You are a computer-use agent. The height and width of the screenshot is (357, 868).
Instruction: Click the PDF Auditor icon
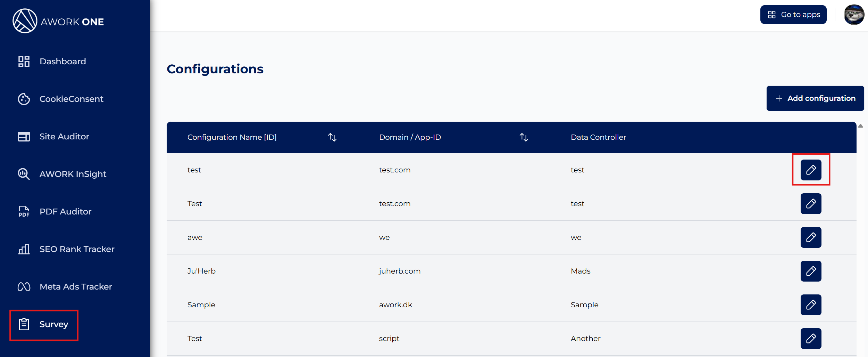(x=24, y=211)
